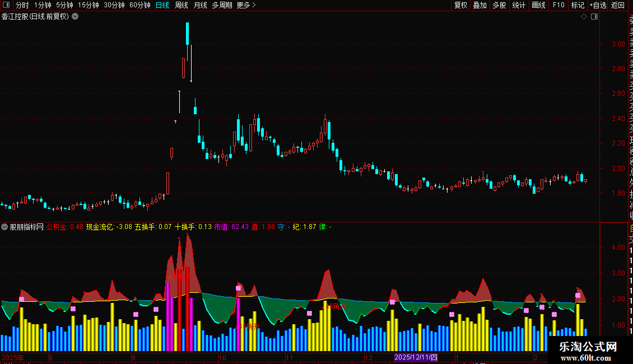Viewport: 633px width, 364px height.
Task: Click the 3.00 price axis label in main chart
Action: coord(618,44)
